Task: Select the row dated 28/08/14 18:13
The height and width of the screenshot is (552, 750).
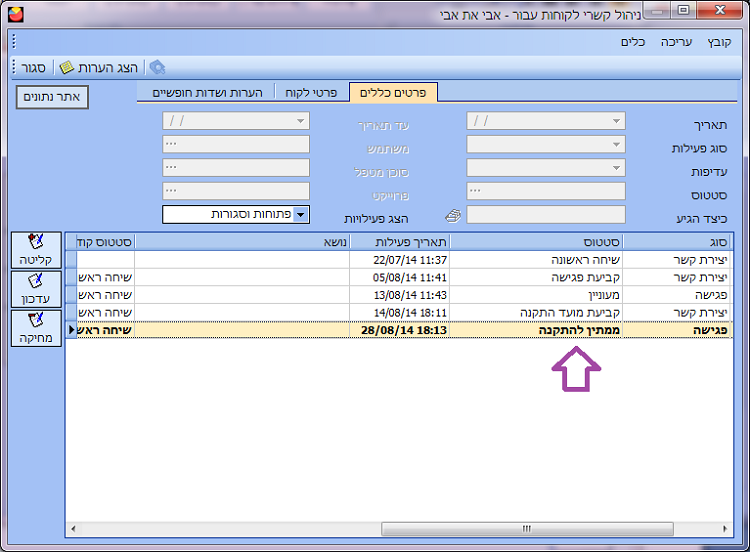Action: pyautogui.click(x=399, y=330)
